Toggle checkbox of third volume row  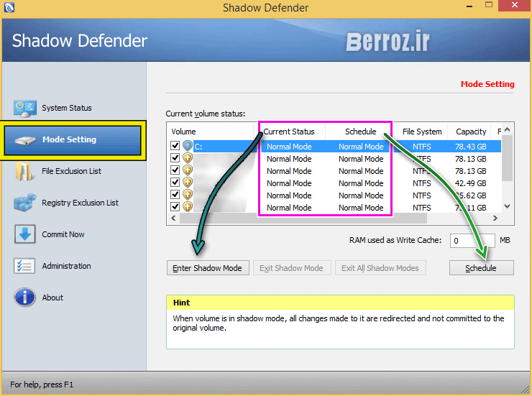coord(175,170)
